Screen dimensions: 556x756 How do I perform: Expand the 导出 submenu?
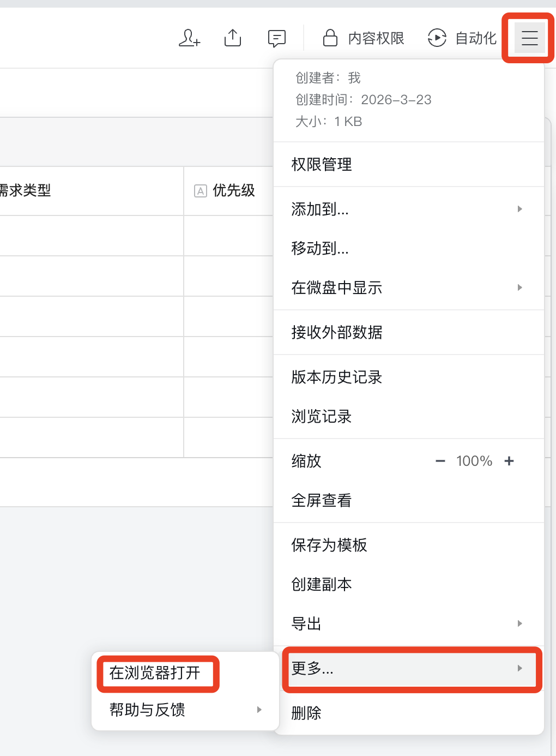click(409, 623)
